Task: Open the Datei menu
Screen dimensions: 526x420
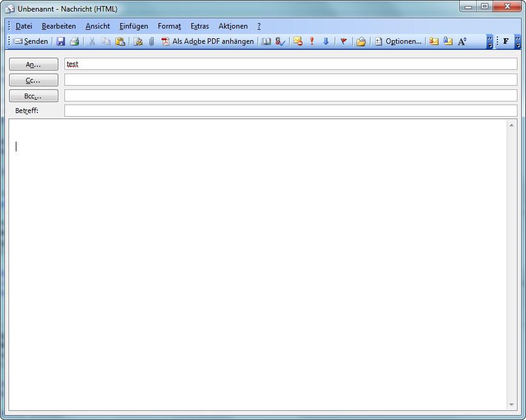Action: pos(24,26)
